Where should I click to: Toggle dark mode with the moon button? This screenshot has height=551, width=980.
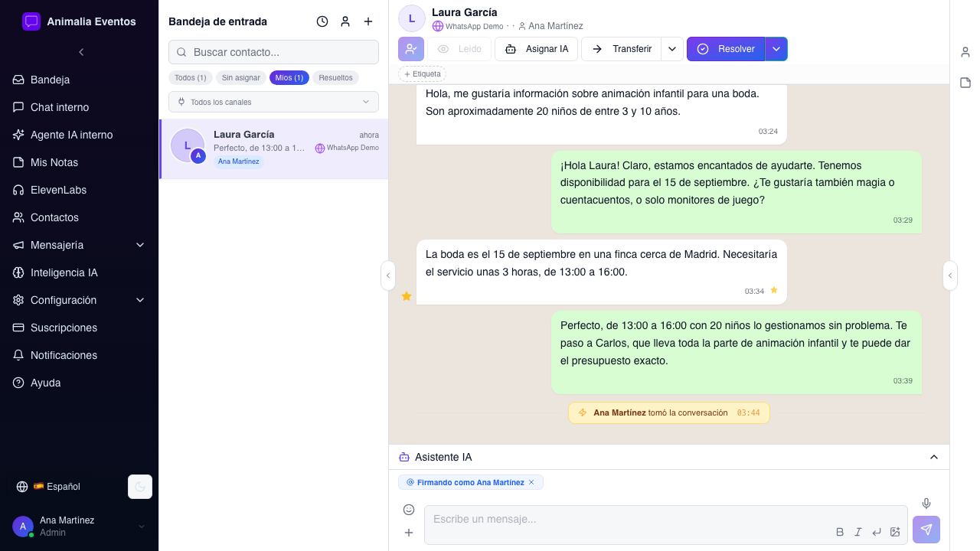click(140, 487)
